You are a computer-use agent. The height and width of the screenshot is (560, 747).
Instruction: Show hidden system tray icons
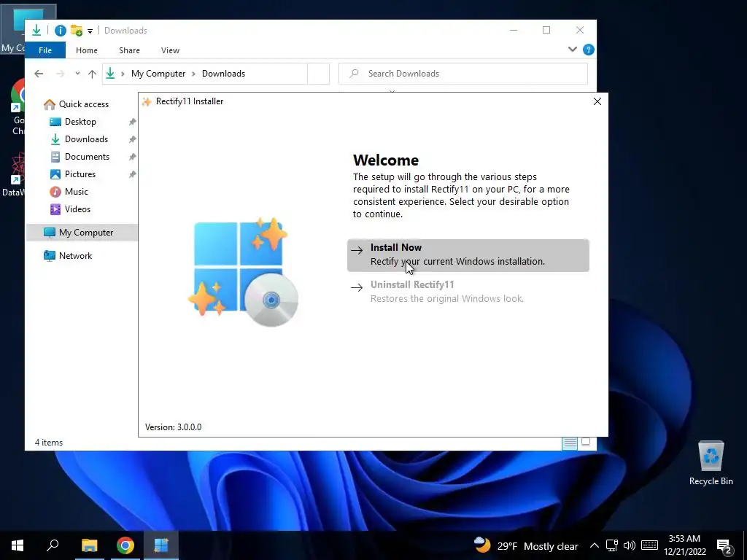pyautogui.click(x=594, y=545)
